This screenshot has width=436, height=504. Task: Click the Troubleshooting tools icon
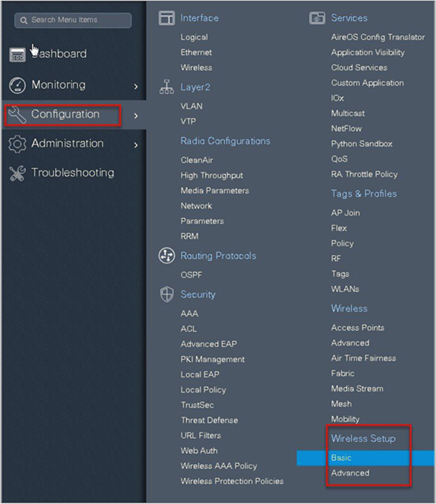click(17, 173)
